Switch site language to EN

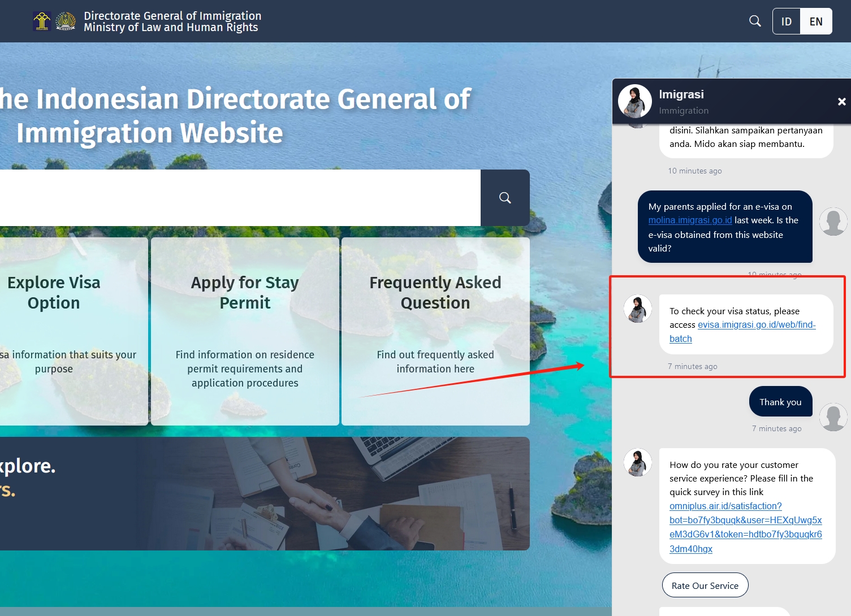click(x=816, y=21)
